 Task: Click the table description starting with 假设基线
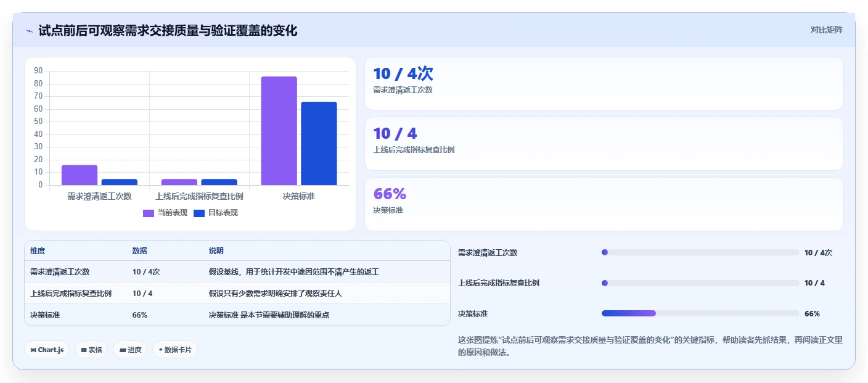(x=293, y=272)
